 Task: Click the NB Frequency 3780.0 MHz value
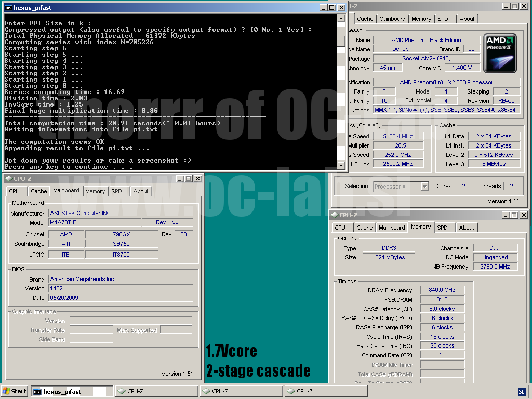495,267
